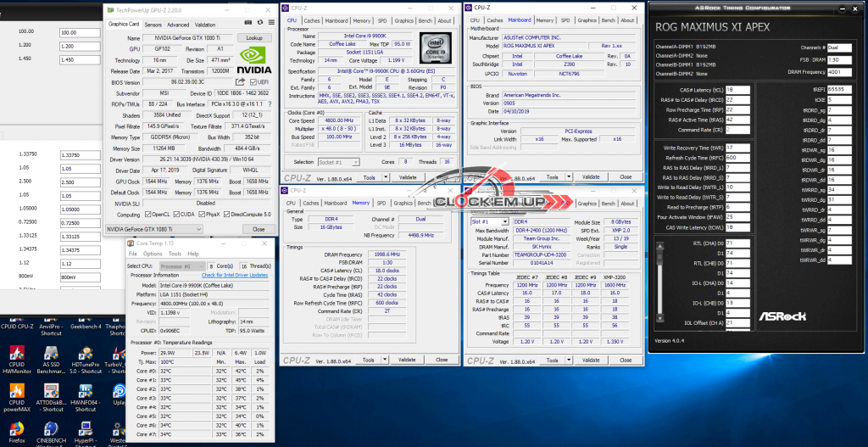Open the Slot #1 dropdown in SPD window
The image size is (868, 447).
pyautogui.click(x=489, y=221)
